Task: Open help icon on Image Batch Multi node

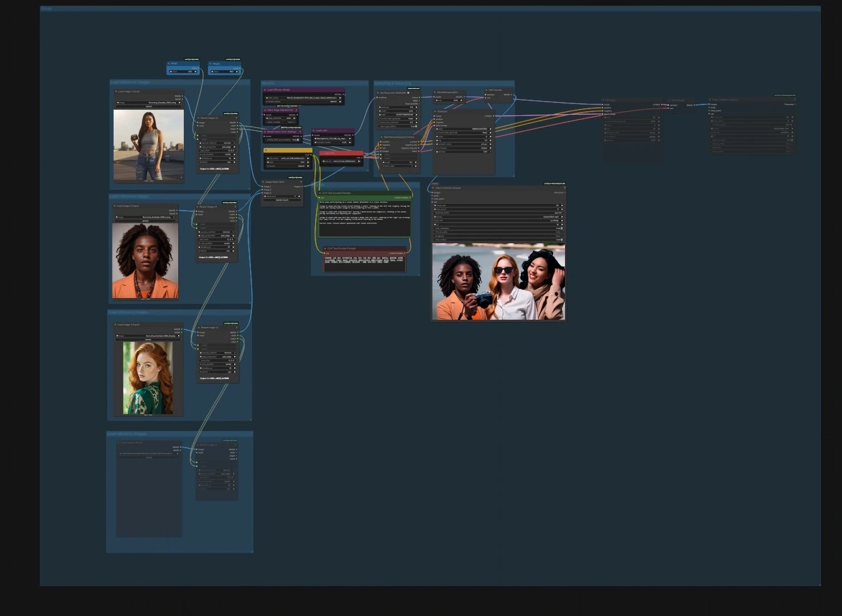Action: tap(301, 182)
